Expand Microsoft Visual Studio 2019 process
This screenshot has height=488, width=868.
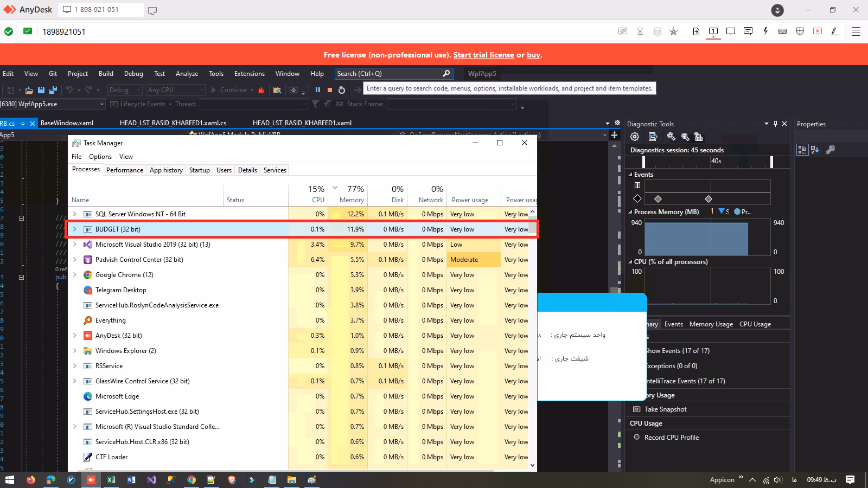click(x=75, y=245)
